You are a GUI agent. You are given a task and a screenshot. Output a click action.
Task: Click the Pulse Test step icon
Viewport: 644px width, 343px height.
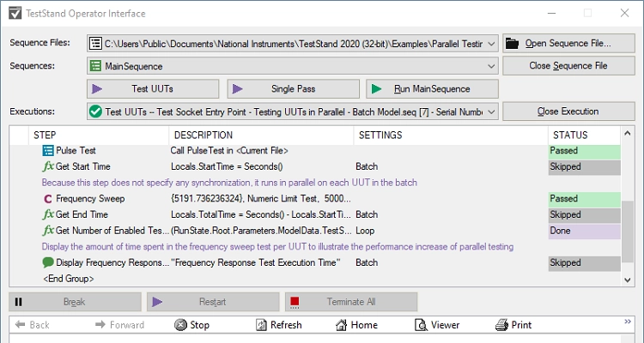coord(48,151)
